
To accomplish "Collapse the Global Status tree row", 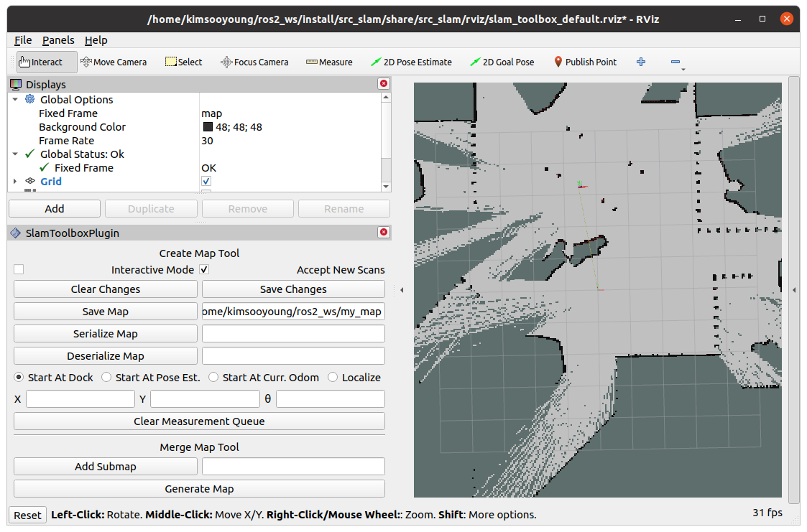I will [15, 154].
